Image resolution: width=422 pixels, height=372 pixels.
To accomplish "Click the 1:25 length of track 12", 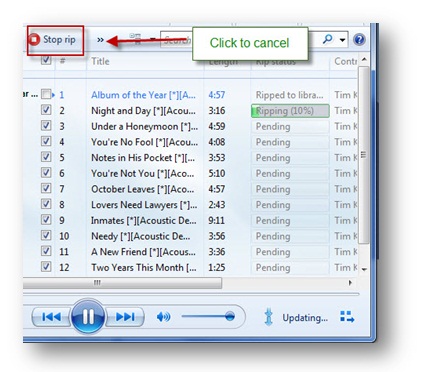I will [217, 267].
